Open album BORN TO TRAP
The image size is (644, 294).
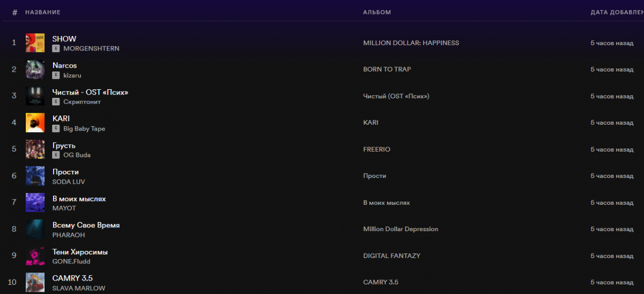pos(387,69)
